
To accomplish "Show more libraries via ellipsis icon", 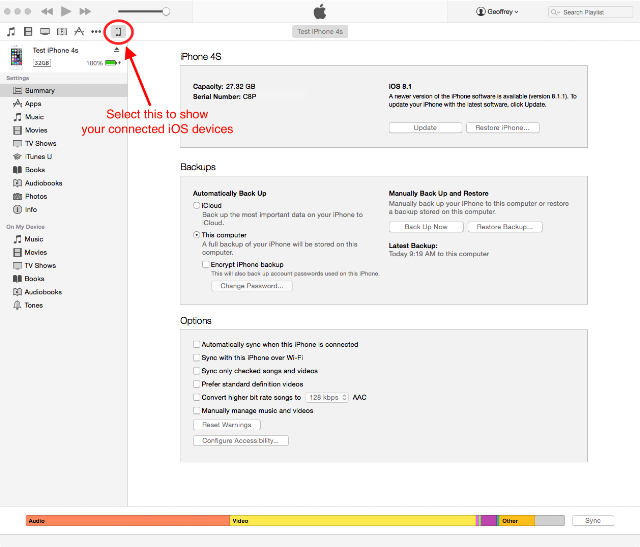I will (x=96, y=31).
